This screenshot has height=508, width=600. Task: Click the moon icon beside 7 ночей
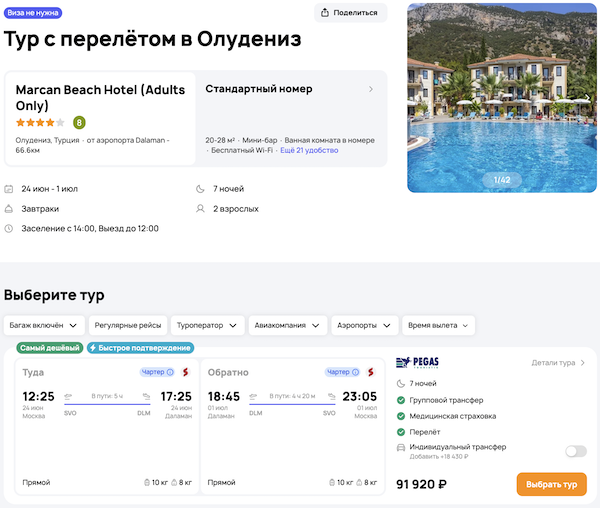pyautogui.click(x=200, y=189)
